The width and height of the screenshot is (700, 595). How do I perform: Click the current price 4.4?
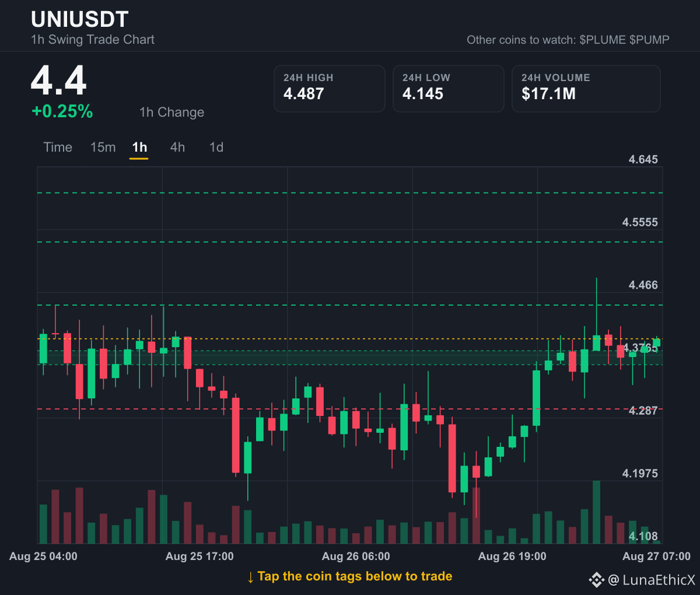[59, 80]
